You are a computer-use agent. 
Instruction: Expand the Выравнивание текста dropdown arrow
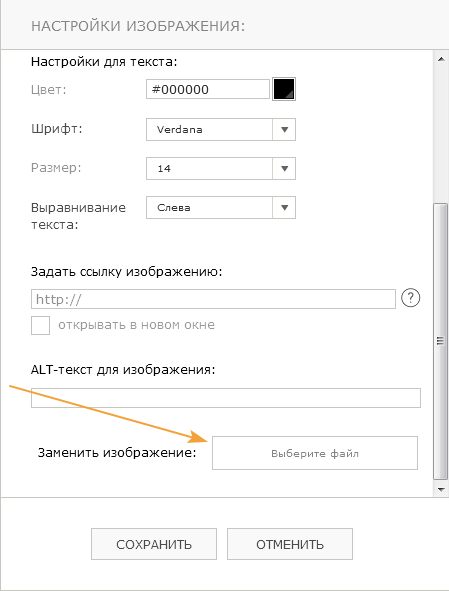coord(284,207)
